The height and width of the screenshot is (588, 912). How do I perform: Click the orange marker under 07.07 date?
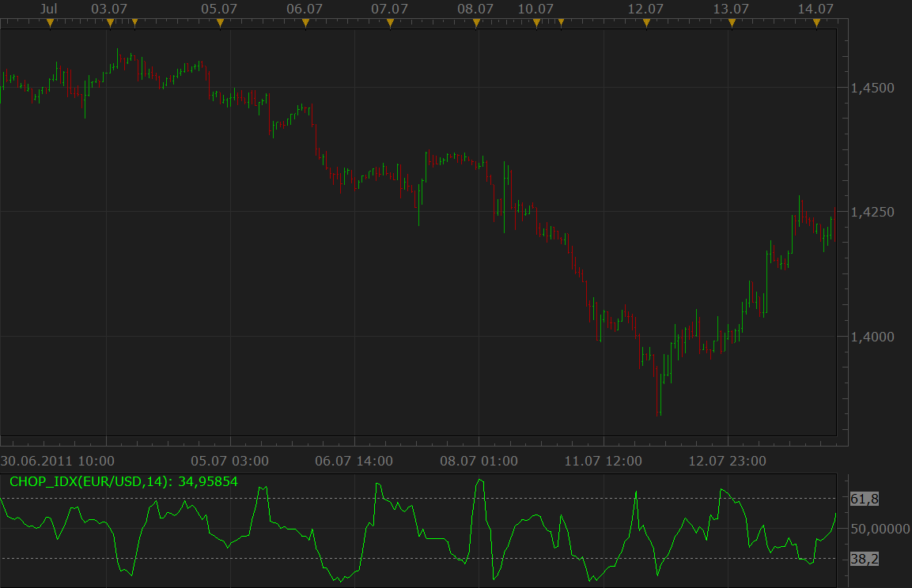(x=390, y=23)
